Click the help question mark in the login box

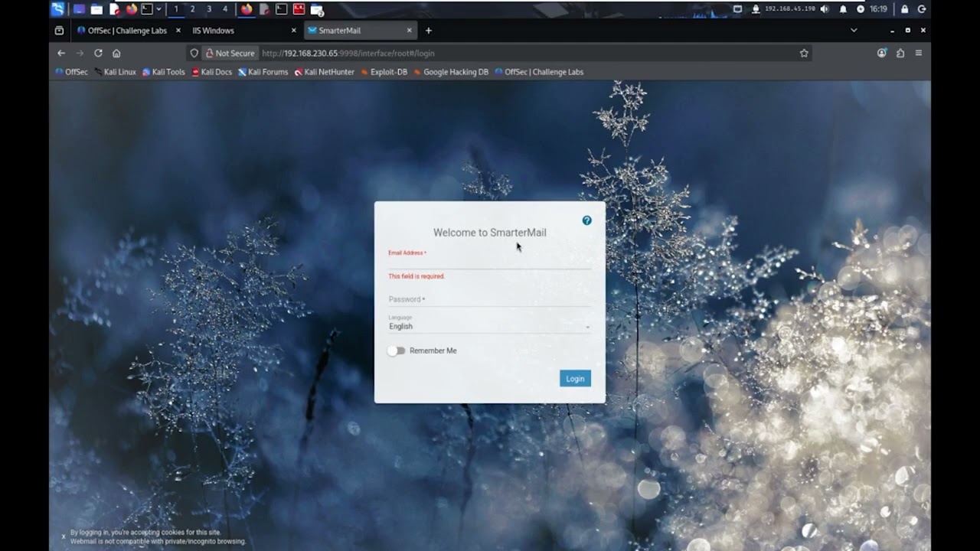coord(587,220)
